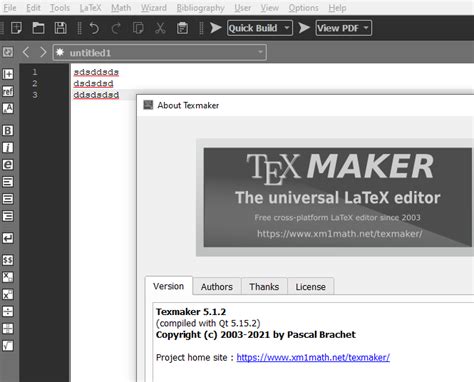
Task: Undo the last edit
Action: [x=94, y=28]
